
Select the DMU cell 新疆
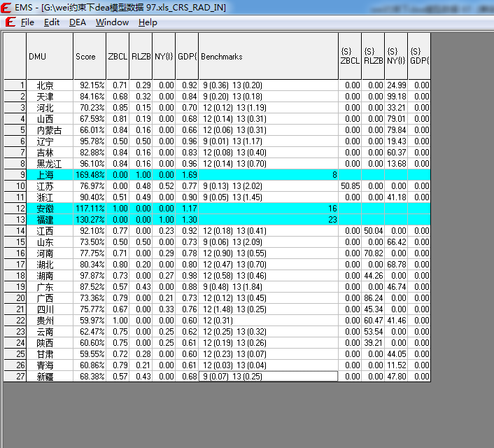pyautogui.click(x=50, y=376)
